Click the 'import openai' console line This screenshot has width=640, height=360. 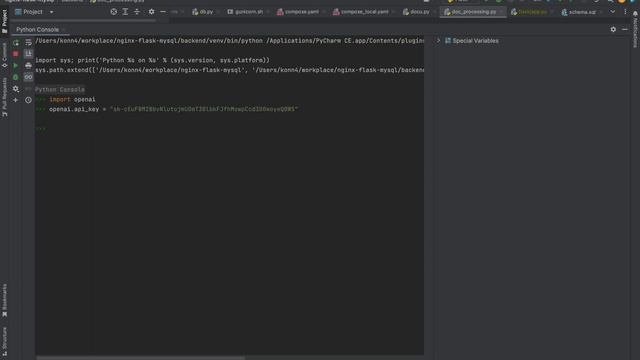pos(72,99)
